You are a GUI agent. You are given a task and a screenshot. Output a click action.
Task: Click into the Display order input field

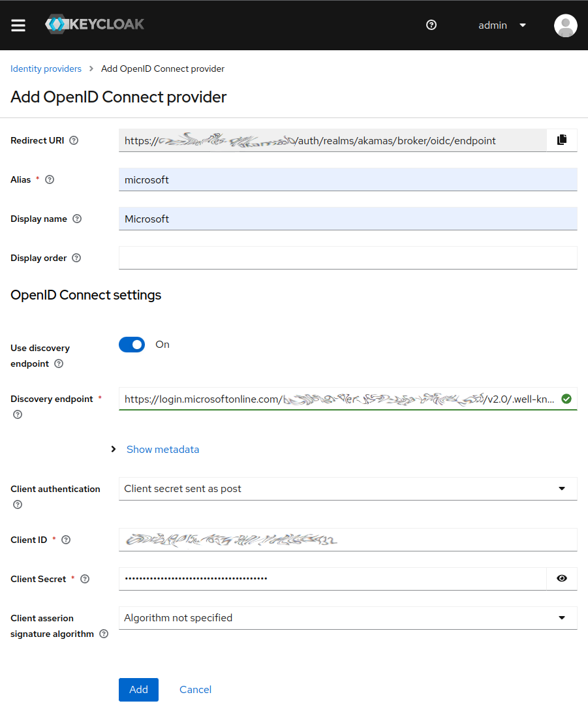pos(348,258)
